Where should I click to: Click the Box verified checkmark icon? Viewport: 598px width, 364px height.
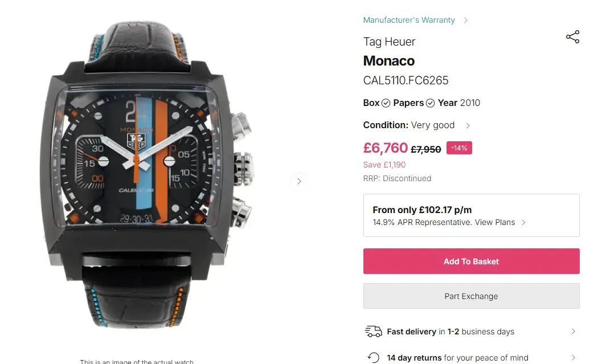click(x=386, y=103)
